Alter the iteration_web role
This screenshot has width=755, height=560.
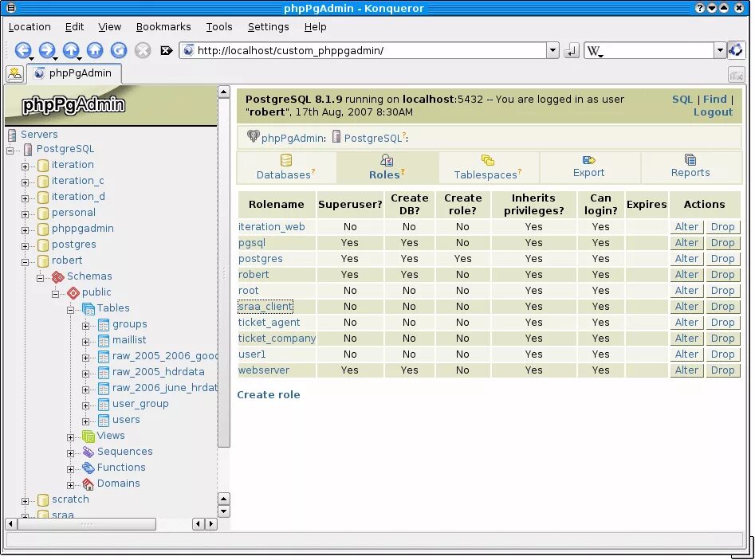point(686,226)
